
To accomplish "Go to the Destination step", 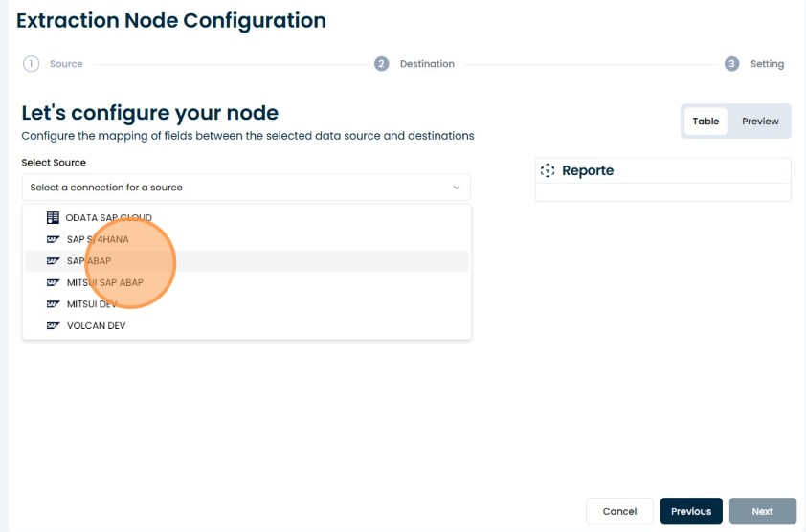I will (426, 64).
